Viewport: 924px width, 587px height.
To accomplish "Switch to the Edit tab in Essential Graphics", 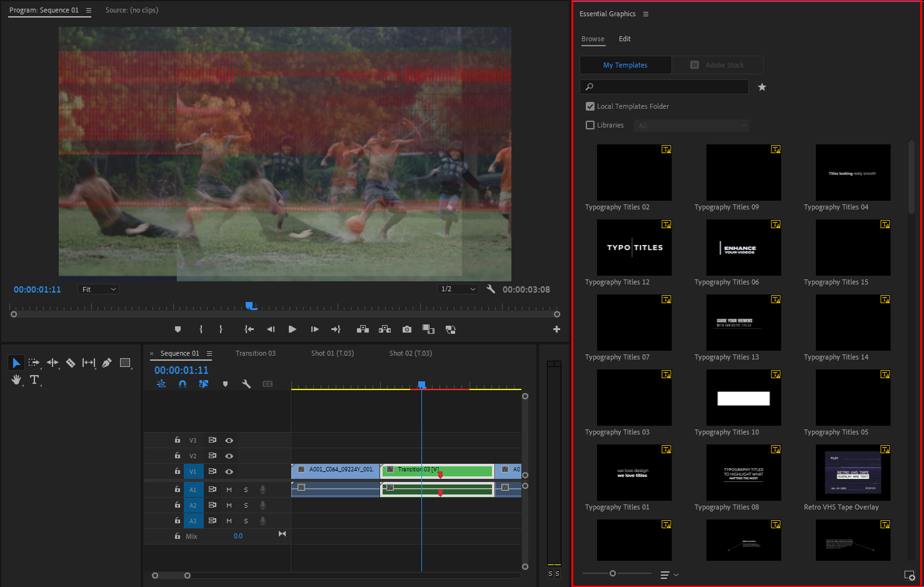I will (625, 39).
